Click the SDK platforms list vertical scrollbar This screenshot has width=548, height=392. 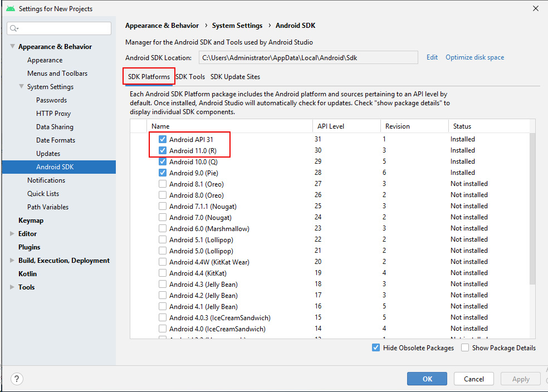tap(532, 209)
